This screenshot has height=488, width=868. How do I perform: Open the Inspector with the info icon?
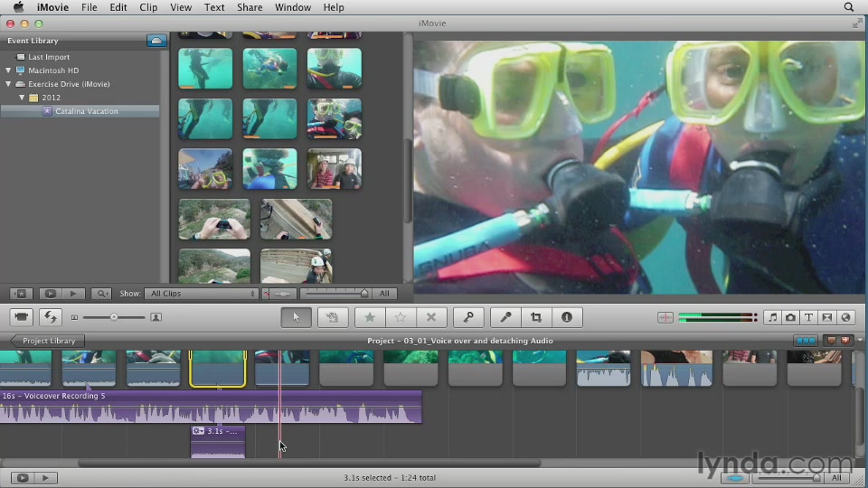click(566, 317)
